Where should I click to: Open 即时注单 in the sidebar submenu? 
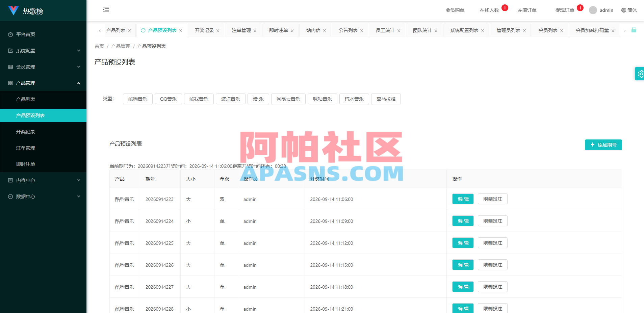point(43,164)
